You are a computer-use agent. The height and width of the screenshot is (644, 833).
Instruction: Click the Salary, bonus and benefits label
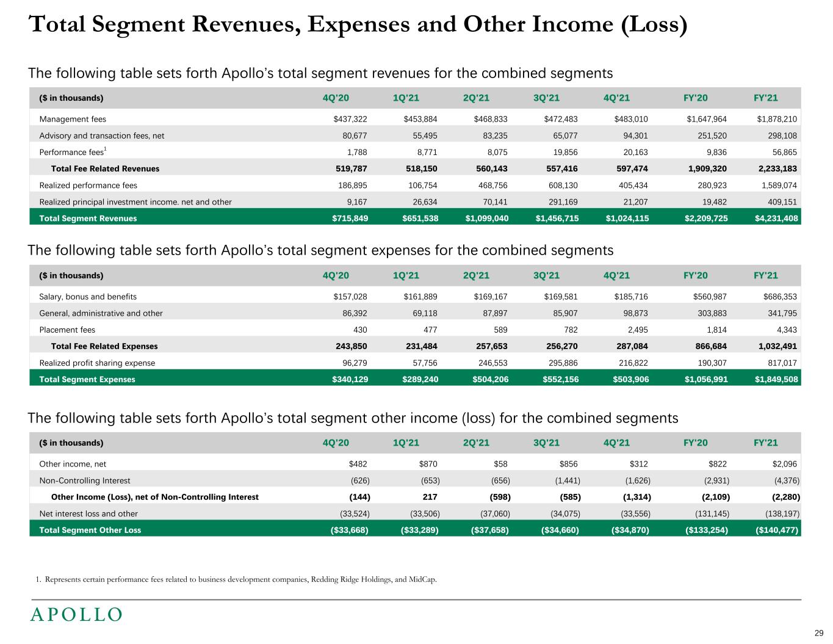(x=88, y=297)
